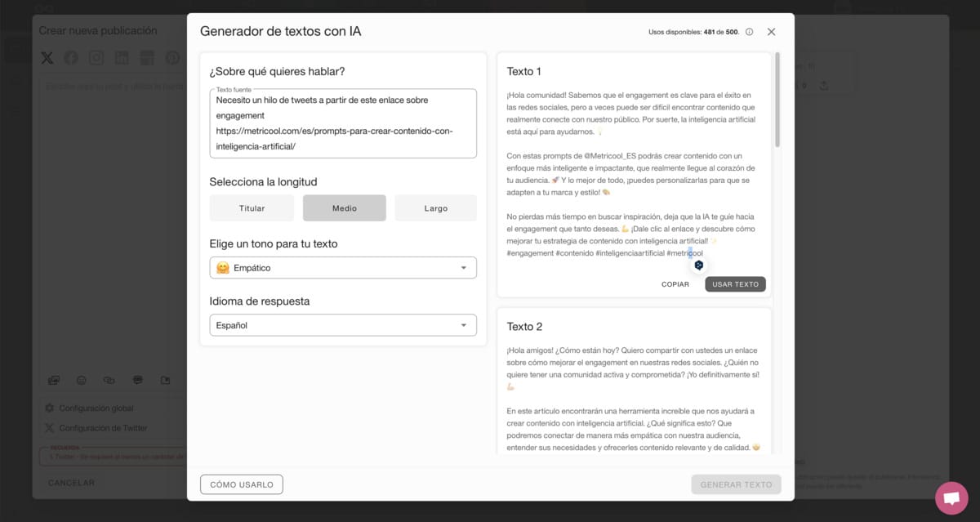This screenshot has width=980, height=522.
Task: Select the Titular length option
Action: point(252,208)
